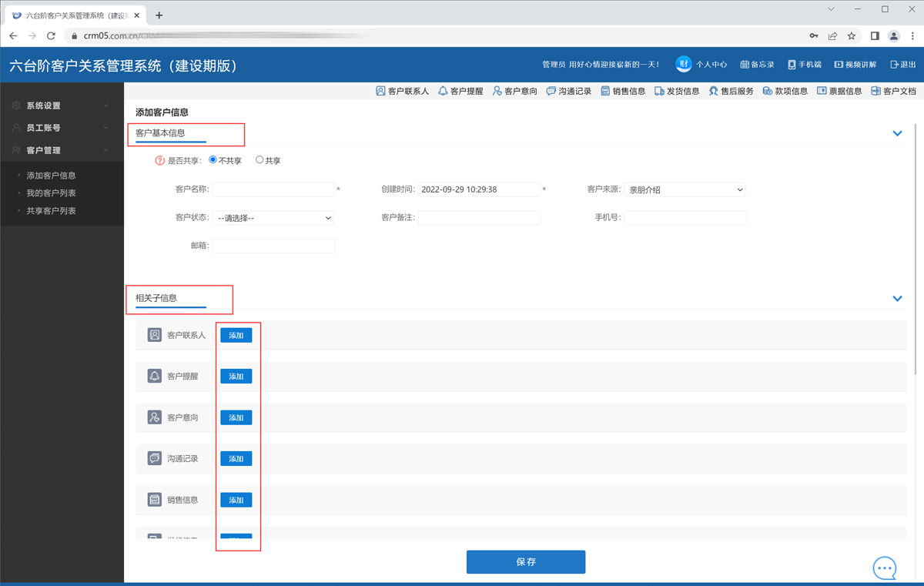
Task: Open 手机端 in header
Action: (804, 65)
